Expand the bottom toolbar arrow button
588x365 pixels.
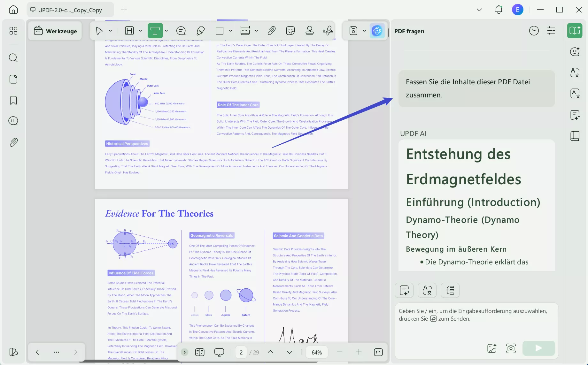(184, 352)
